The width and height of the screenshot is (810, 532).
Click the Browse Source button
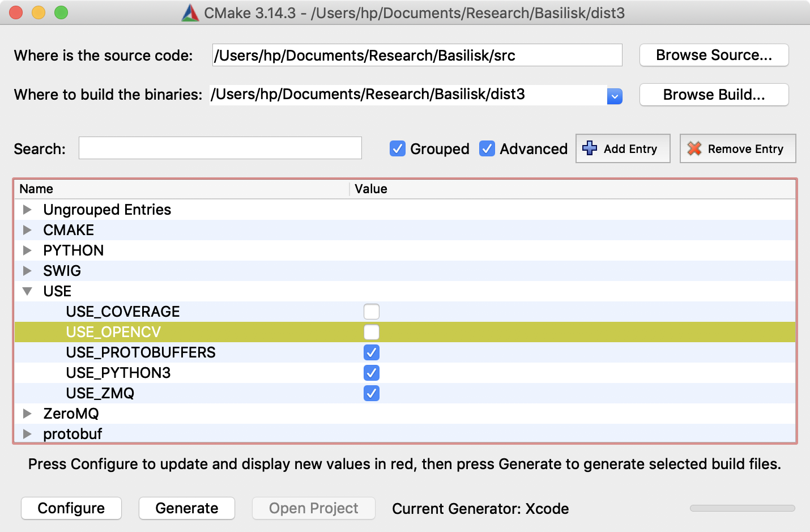tap(714, 55)
